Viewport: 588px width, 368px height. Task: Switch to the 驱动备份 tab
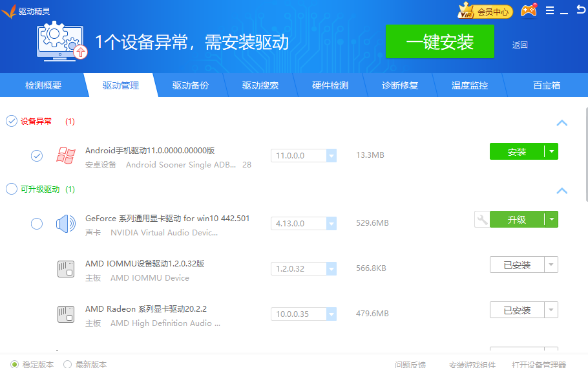click(191, 85)
